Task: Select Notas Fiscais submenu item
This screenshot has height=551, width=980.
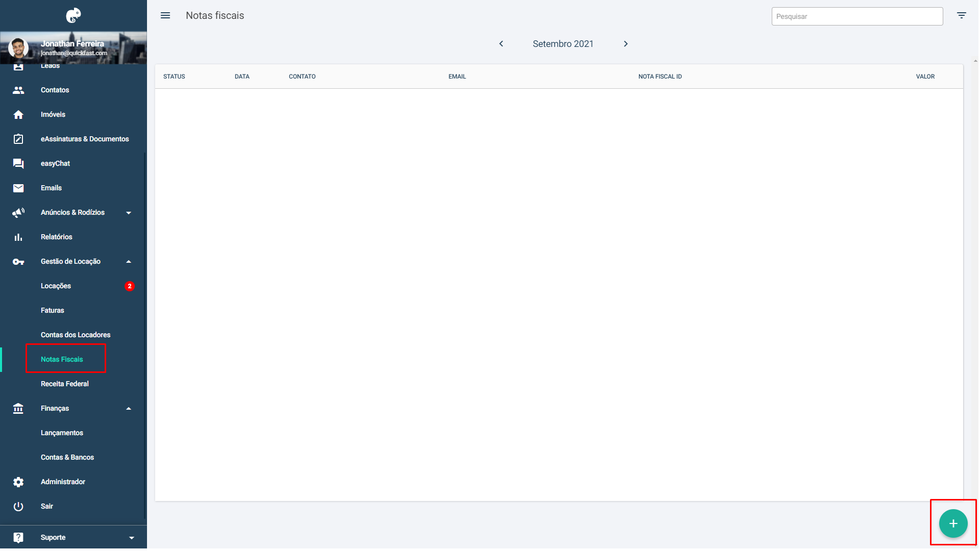Action: (62, 360)
